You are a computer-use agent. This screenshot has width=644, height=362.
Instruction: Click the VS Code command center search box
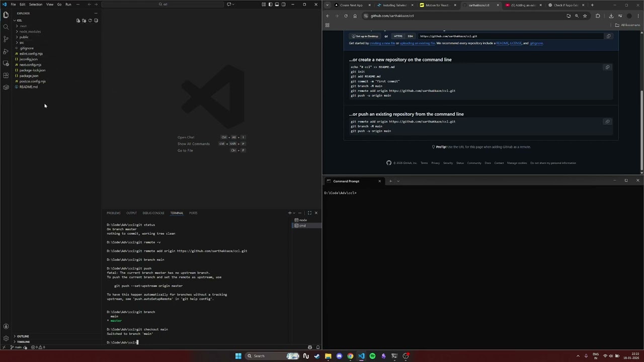pyautogui.click(x=163, y=5)
